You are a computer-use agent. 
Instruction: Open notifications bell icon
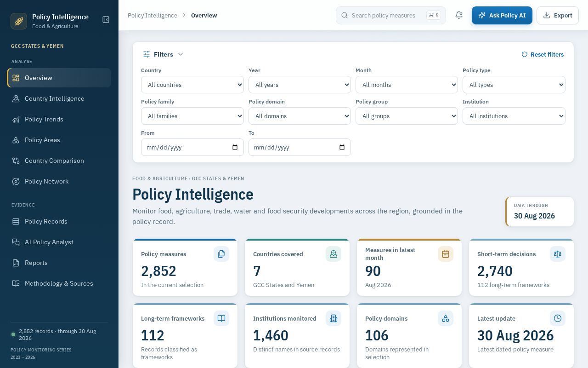pos(459,15)
